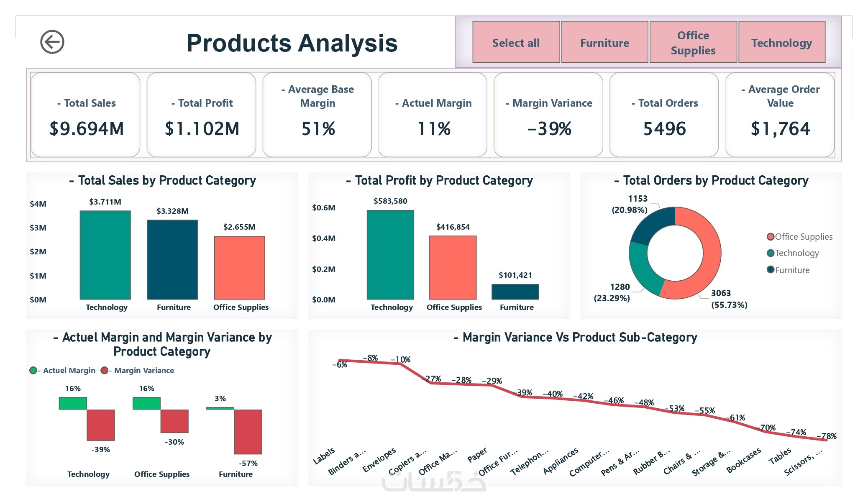Click Office Supplies legend marker in donut chart
Screen dimensions: 868x502
point(770,237)
